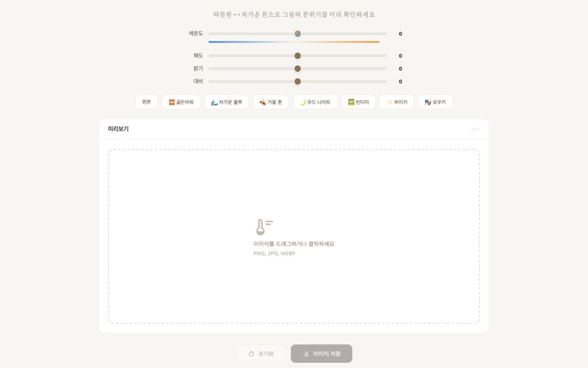Apply the 무드 나이트 moon preset
Viewport: 588px width, 368px height.
click(315, 102)
